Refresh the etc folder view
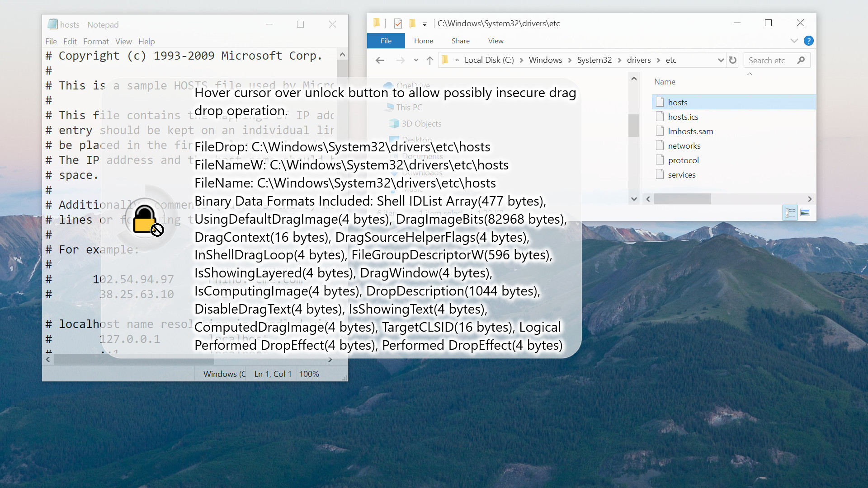The width and height of the screenshot is (868, 488). coord(733,60)
